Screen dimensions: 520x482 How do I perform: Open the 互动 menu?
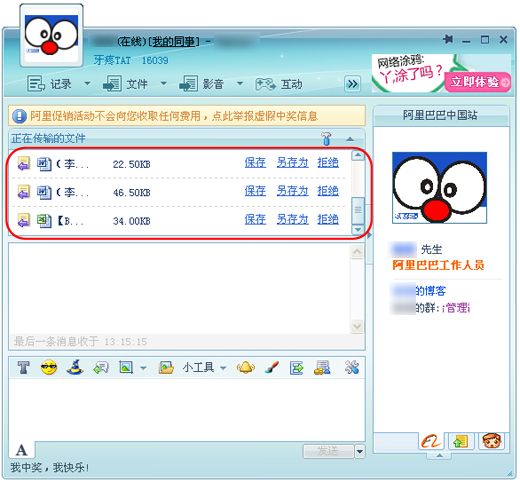coord(279,84)
